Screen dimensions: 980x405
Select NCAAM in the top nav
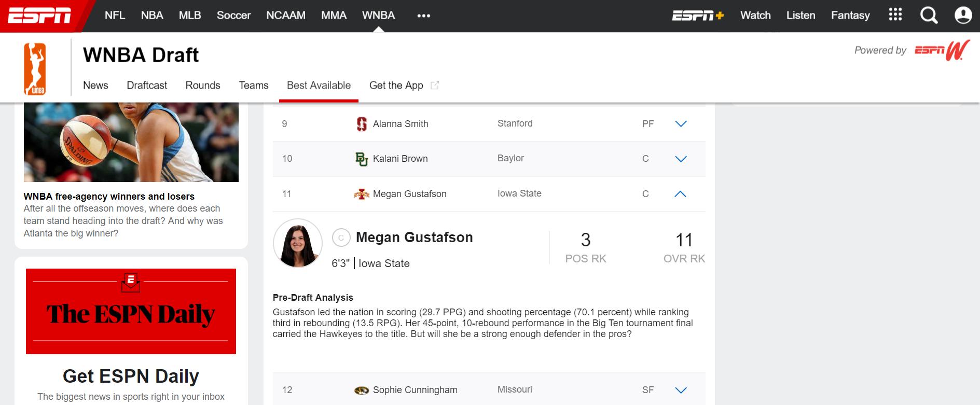[286, 16]
